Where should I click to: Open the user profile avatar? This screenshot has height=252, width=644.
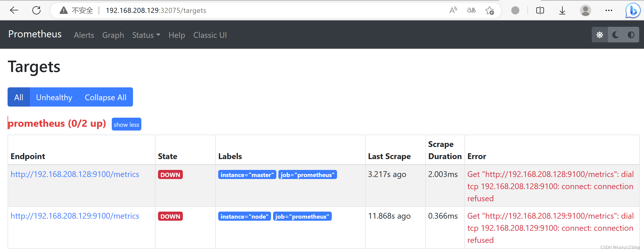pos(585,10)
